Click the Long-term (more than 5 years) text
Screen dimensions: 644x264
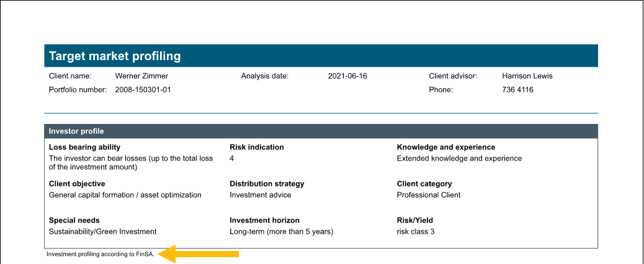point(281,231)
